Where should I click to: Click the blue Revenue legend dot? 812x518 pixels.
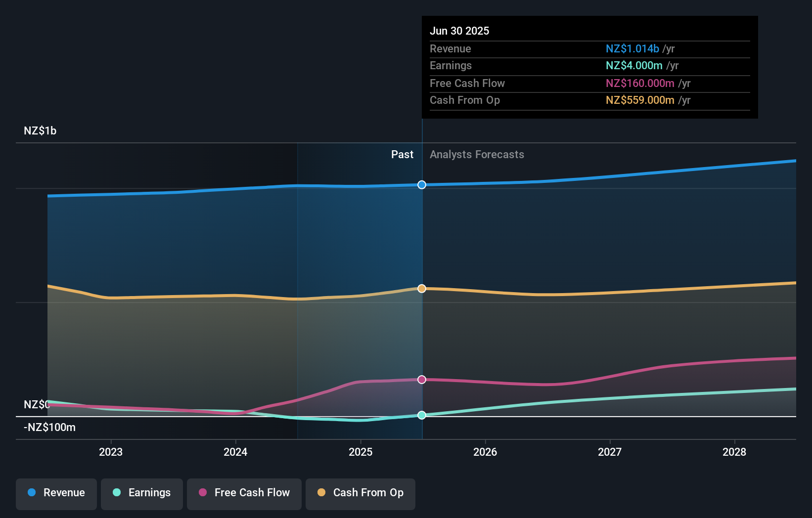pyautogui.click(x=32, y=493)
